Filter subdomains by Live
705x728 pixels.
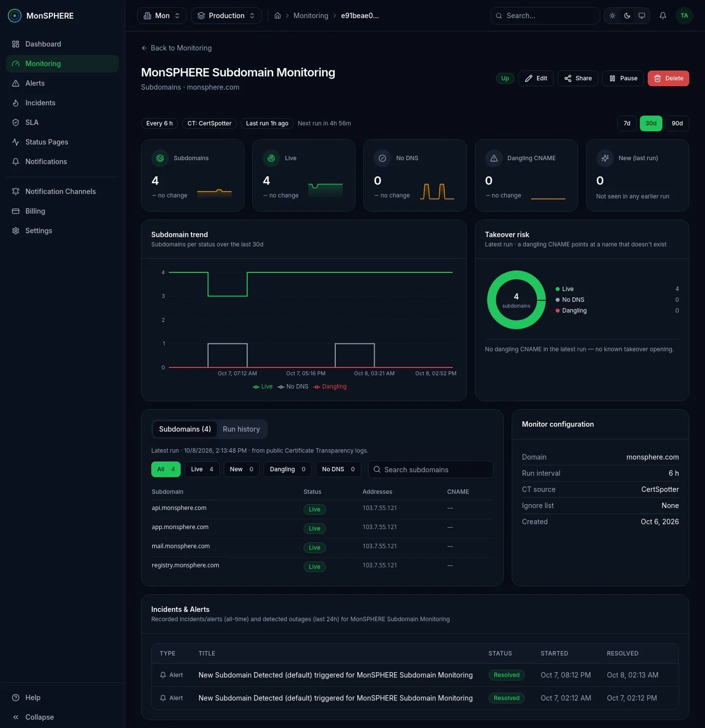[x=202, y=469]
